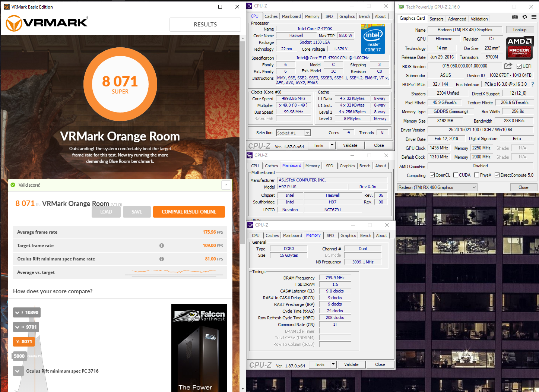Click the orange 8071 your-score marker
The width and height of the screenshot is (539, 392).
pyautogui.click(x=24, y=342)
